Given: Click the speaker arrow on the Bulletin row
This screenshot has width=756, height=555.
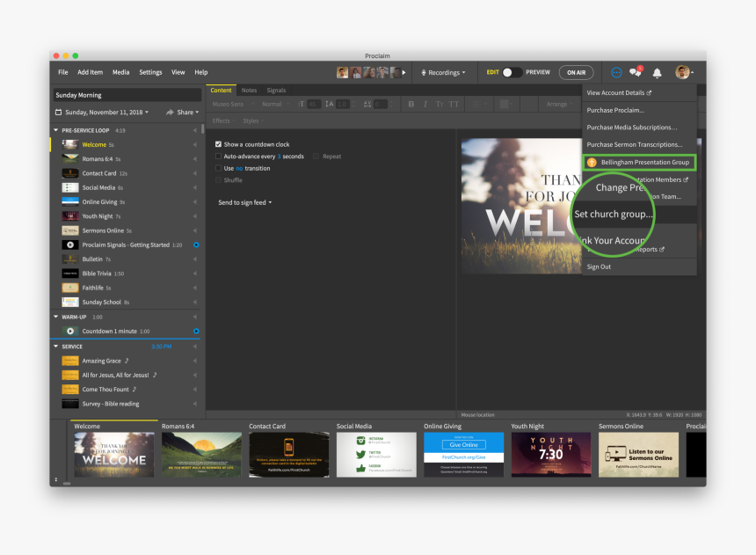Looking at the screenshot, I should 195,259.
